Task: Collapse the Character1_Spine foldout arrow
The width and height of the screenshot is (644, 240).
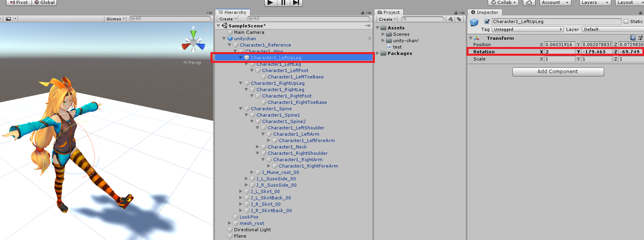Action: 241,109
